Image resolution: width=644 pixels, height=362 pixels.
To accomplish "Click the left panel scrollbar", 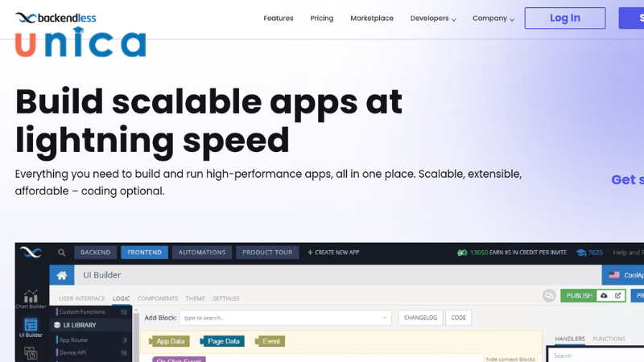I will click(136, 335).
